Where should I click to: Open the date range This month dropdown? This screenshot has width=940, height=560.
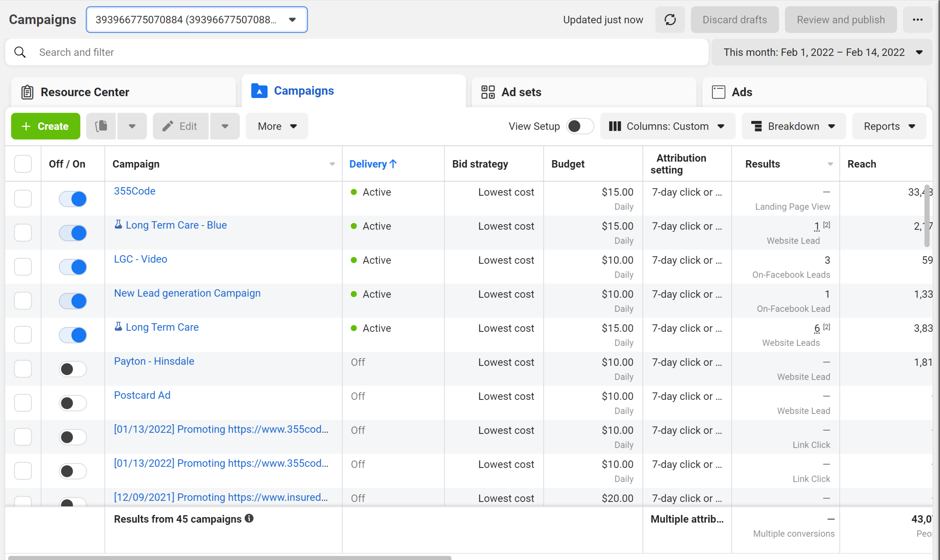pos(822,52)
